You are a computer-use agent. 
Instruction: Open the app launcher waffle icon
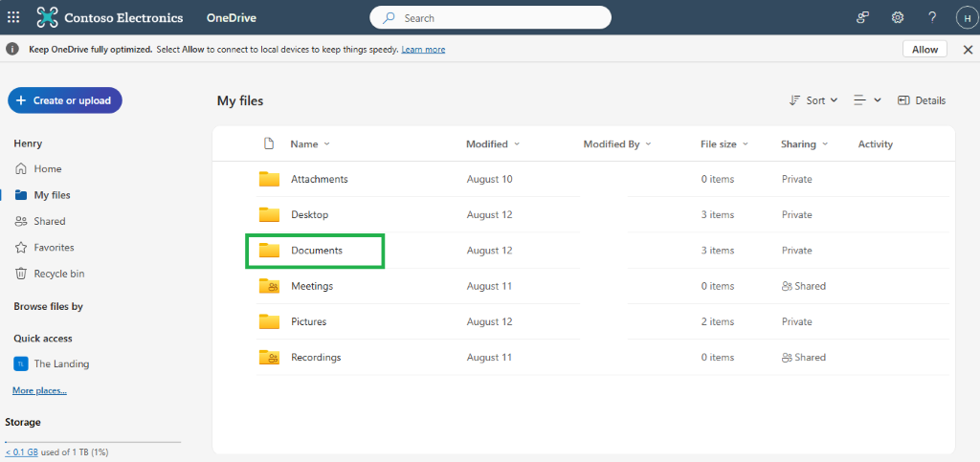point(13,17)
